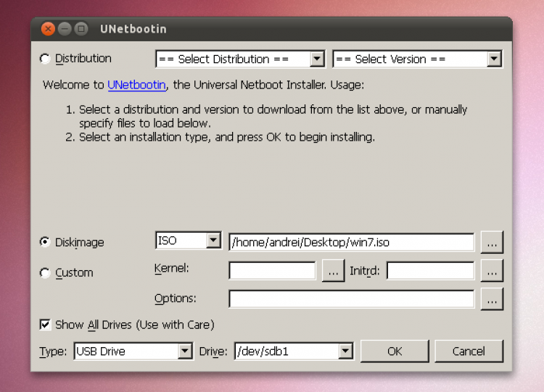Click the browse button next to Initrd field
Image resolution: width=544 pixels, height=392 pixels.
pos(491,271)
